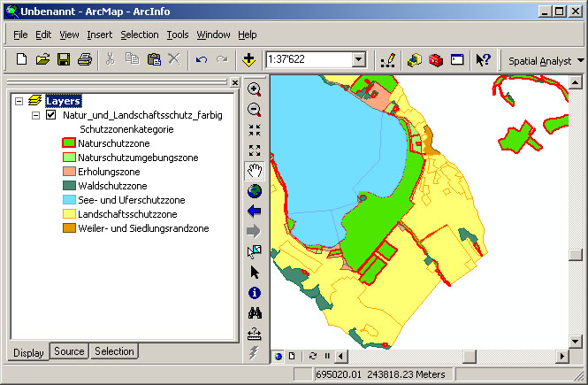Click the map's horizontal scrollbar
Viewport: 588px width, 385px height.
click(442, 356)
